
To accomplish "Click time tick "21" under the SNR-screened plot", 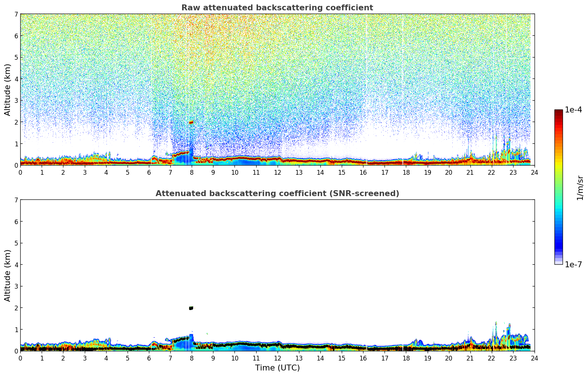I will click(470, 358).
